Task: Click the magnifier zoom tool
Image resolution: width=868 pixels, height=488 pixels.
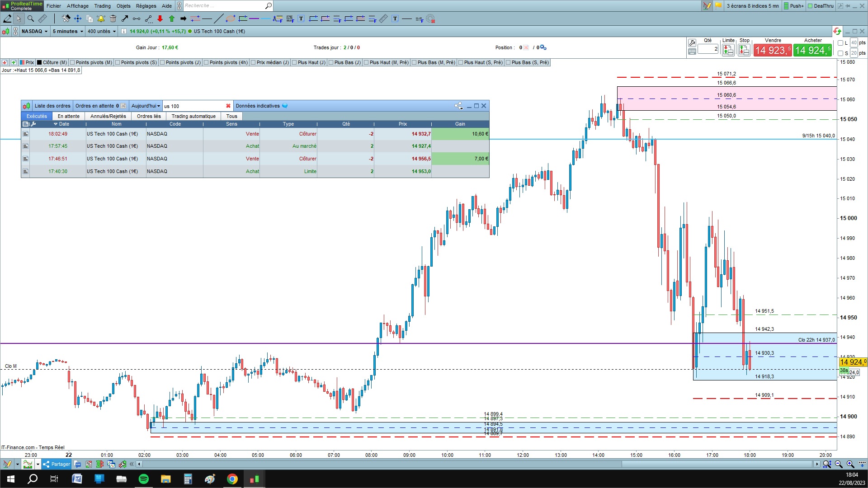Action: tap(31, 19)
